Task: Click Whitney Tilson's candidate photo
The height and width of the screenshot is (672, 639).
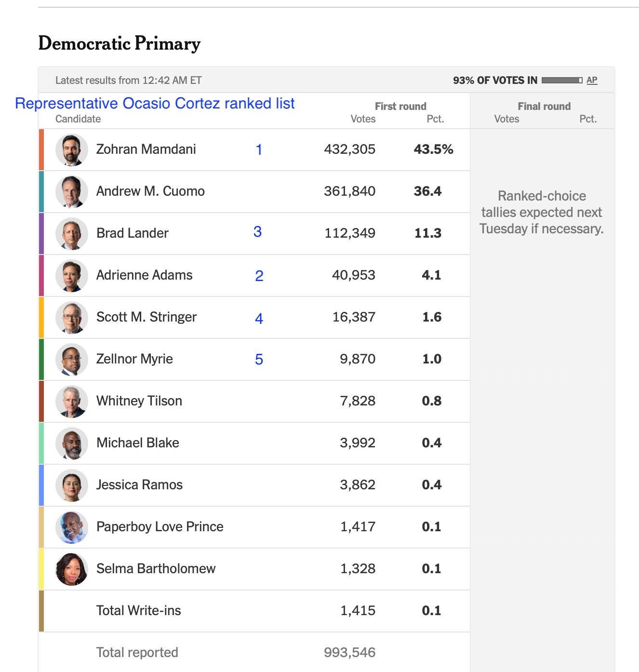Action: coord(72,402)
